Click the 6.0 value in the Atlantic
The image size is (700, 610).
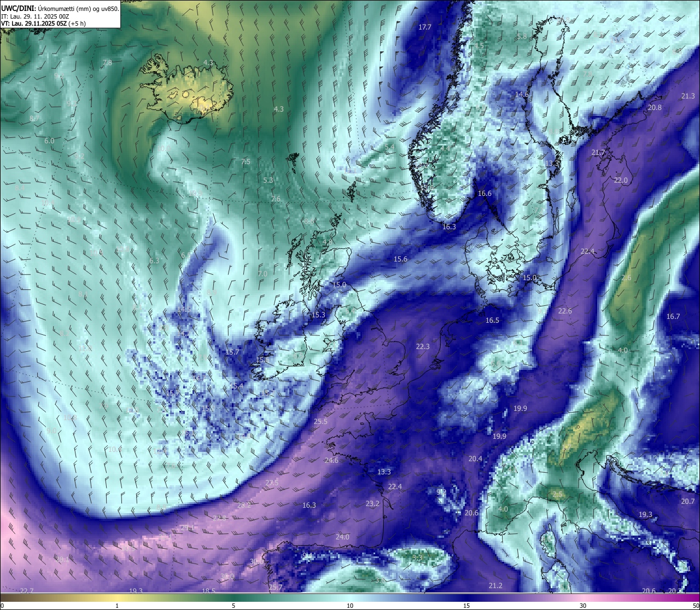49,141
